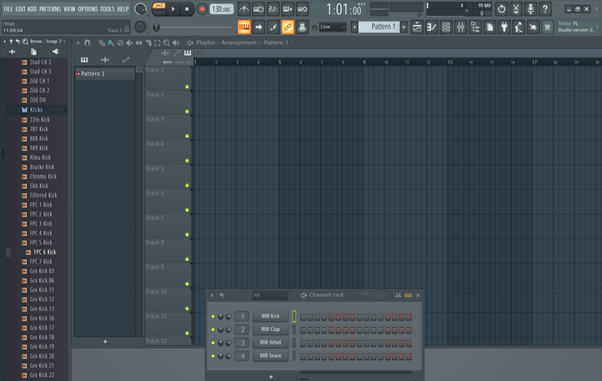Image resolution: width=602 pixels, height=381 pixels.
Task: Click the tempo field showing 130
Action: pos(222,9)
